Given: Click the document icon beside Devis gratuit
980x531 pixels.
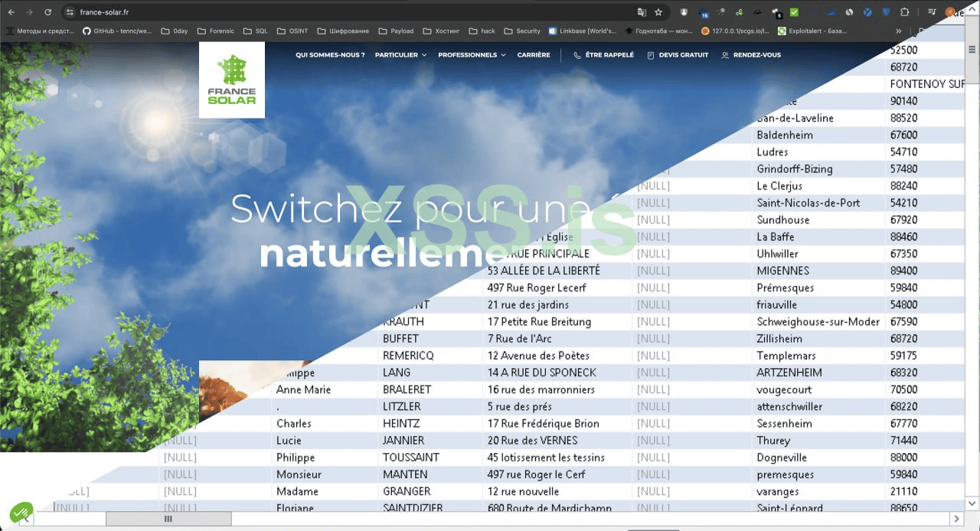Looking at the screenshot, I should pyautogui.click(x=651, y=55).
